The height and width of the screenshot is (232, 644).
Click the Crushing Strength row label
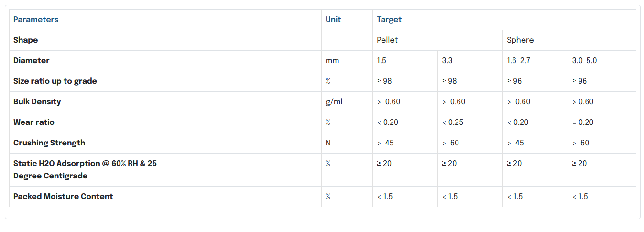tap(49, 143)
